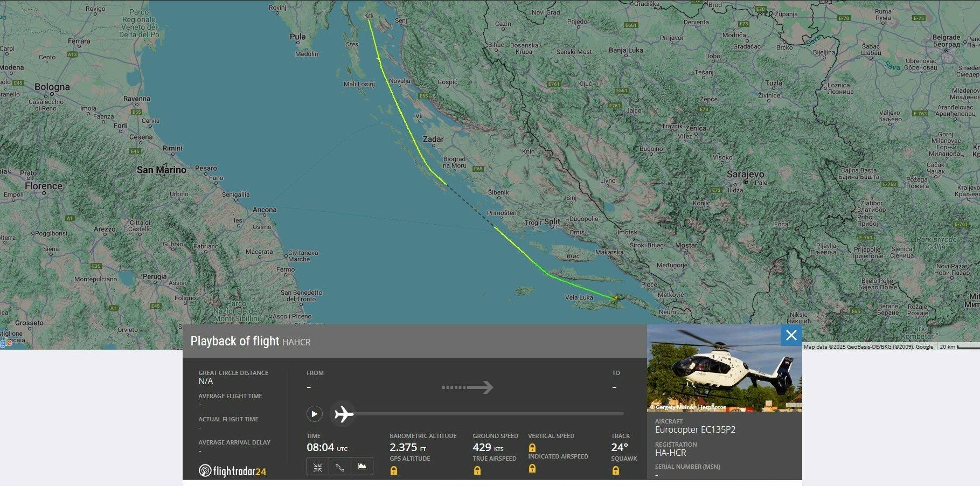The image size is (980, 486).
Task: Click the helicopter marker near Vela Luka
Action: pos(615,297)
